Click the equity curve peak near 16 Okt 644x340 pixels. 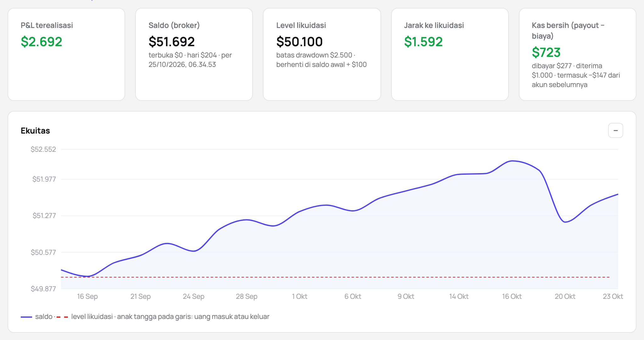point(512,161)
